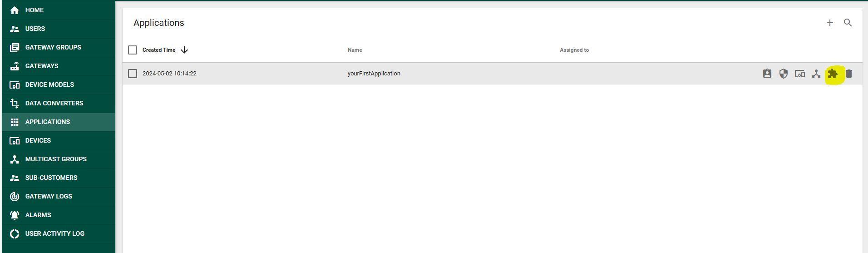The width and height of the screenshot is (868, 253).
Task: Click the 2024-05-02 10:14:22 timestamp cell
Action: click(169, 74)
